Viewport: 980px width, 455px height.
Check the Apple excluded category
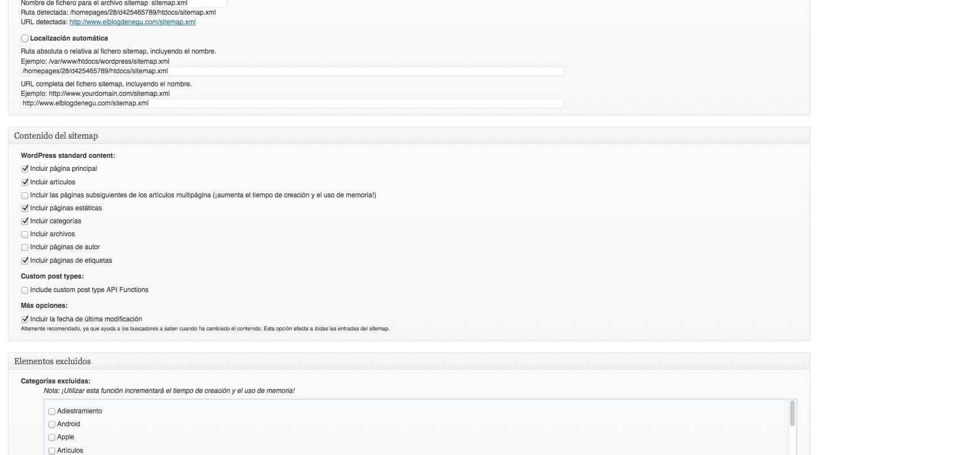coord(52,438)
